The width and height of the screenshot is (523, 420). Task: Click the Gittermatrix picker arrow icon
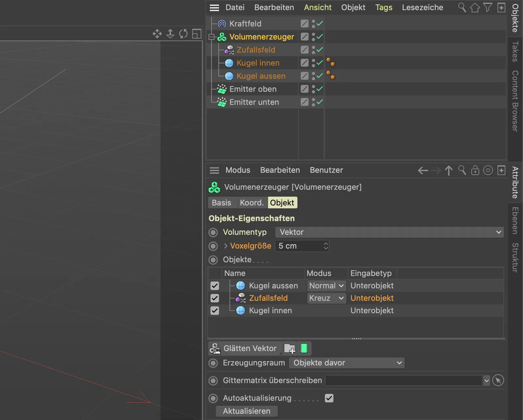point(498,380)
